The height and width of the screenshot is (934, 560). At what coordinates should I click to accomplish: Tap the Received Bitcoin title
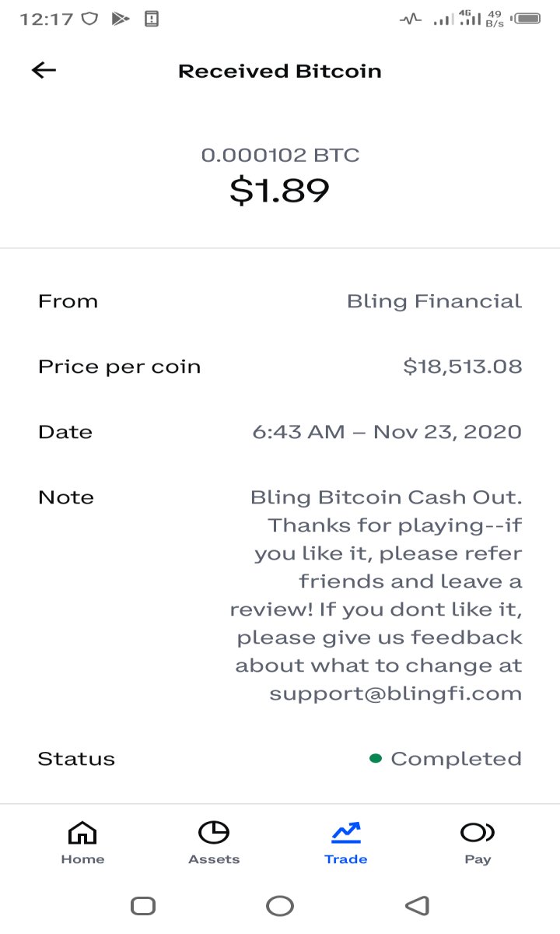coord(280,71)
